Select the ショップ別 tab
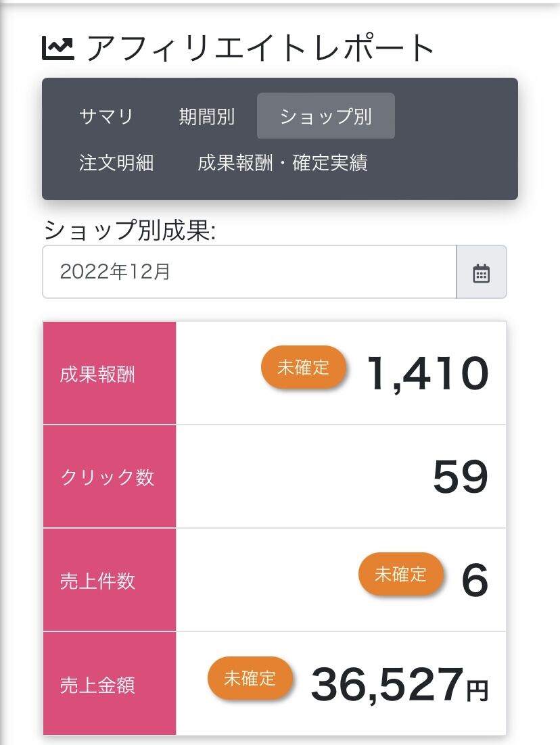The height and width of the screenshot is (745, 560). 325,116
